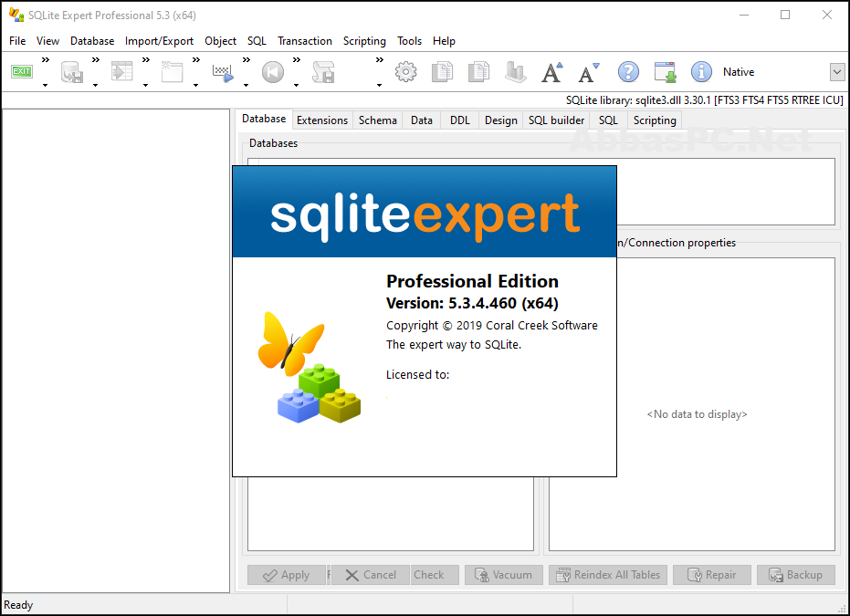Click the Cancel button

coord(371,575)
